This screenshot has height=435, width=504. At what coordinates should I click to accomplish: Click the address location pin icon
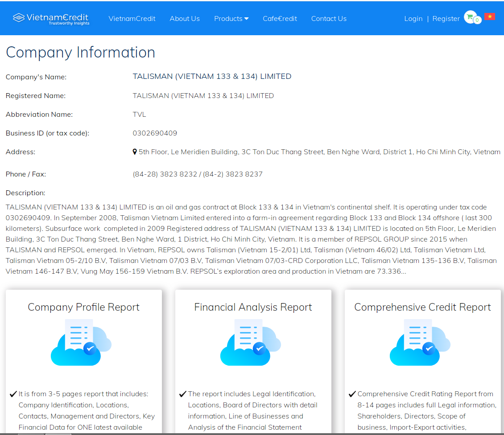coord(135,152)
